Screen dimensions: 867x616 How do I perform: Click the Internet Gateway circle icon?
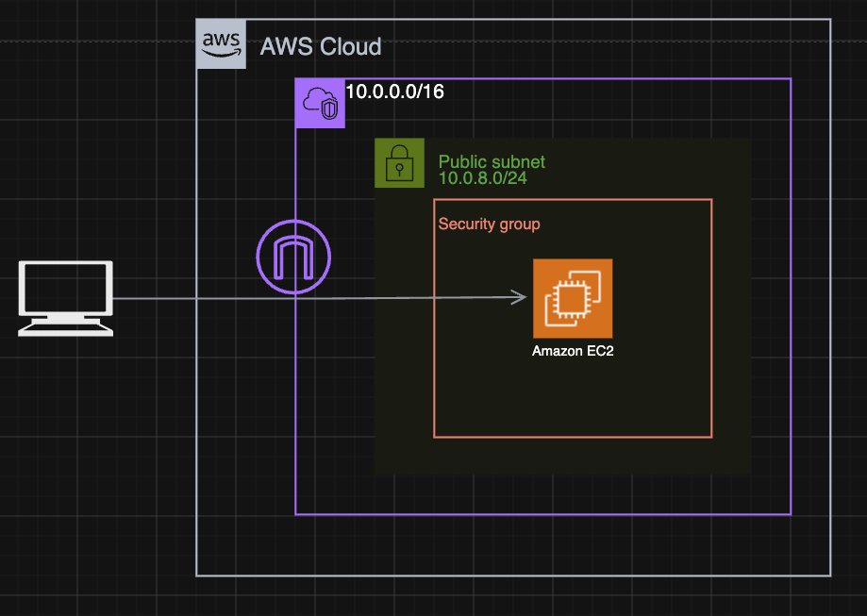click(293, 258)
